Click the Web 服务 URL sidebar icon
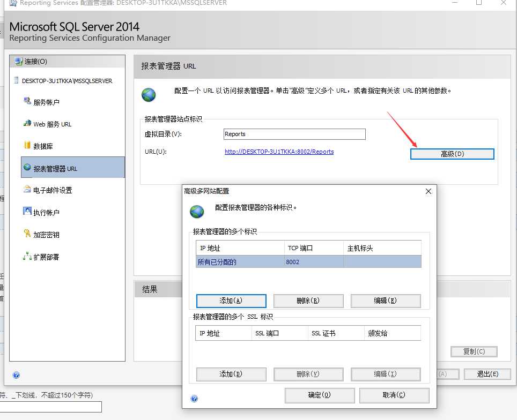This screenshot has width=517, height=420. [x=27, y=124]
